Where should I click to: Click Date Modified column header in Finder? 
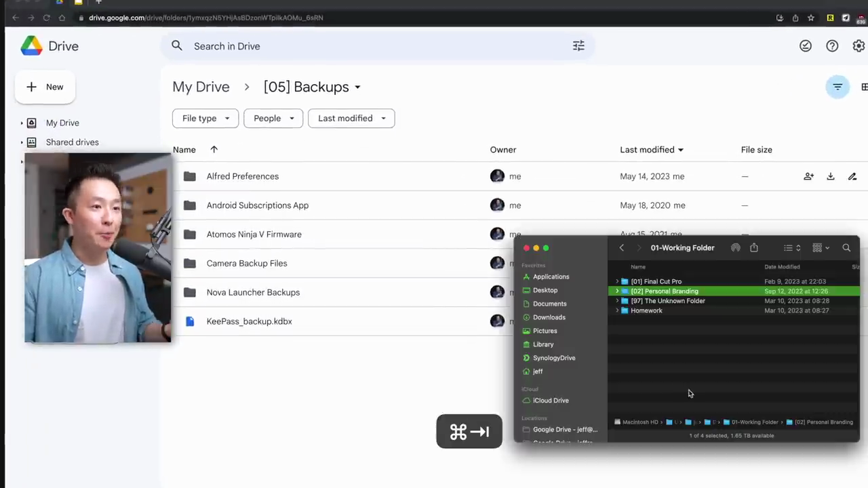782,267
